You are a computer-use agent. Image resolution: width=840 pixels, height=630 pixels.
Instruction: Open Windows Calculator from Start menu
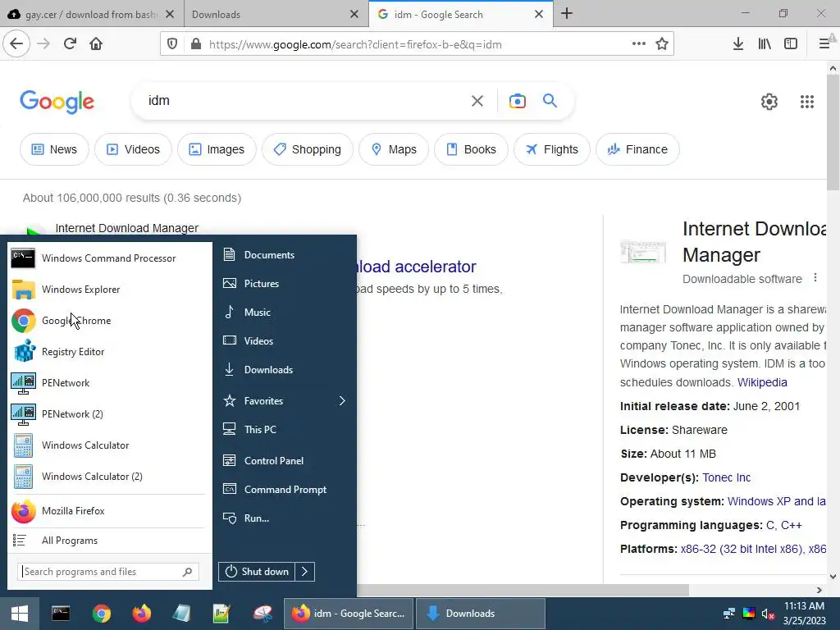click(x=109, y=445)
